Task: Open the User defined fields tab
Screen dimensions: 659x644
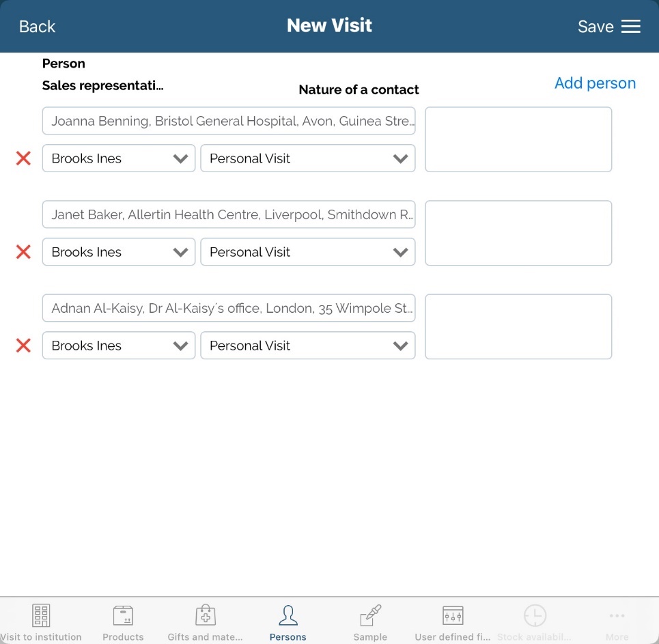Action: tap(452, 622)
